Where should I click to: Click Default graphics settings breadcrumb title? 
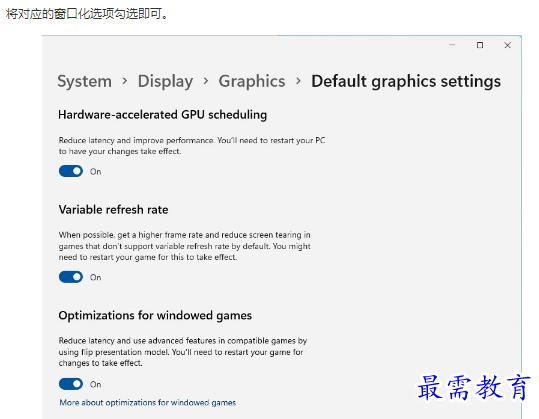406,82
